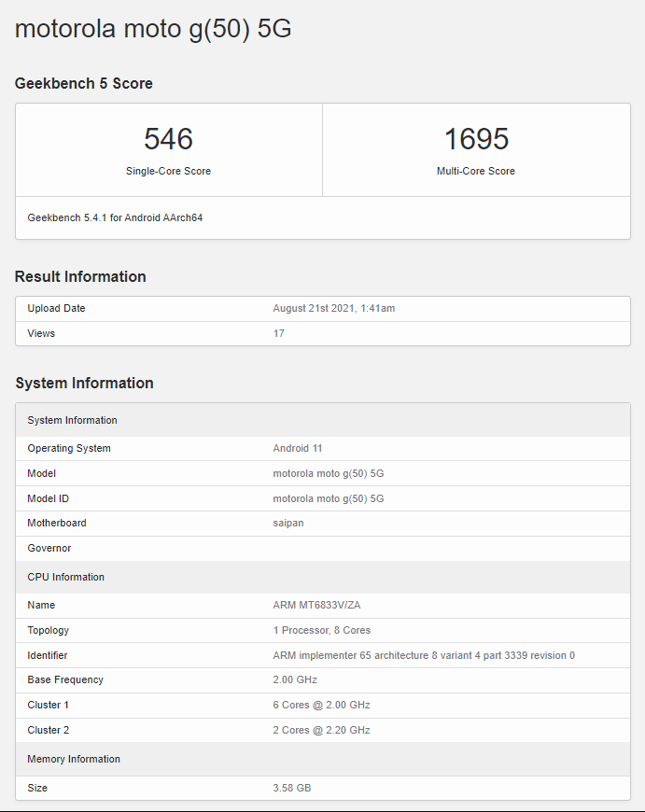Click the 'Topology' row label
The width and height of the screenshot is (645, 812).
coord(49,630)
